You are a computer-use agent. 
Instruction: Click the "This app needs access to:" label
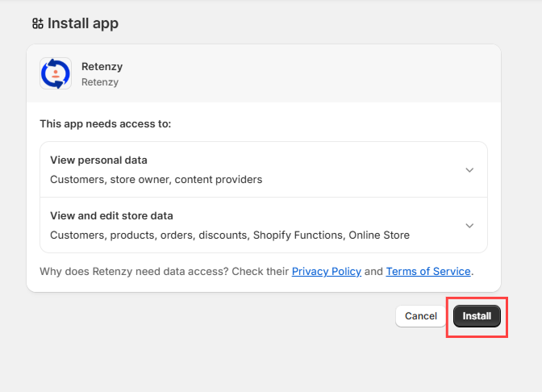point(106,124)
